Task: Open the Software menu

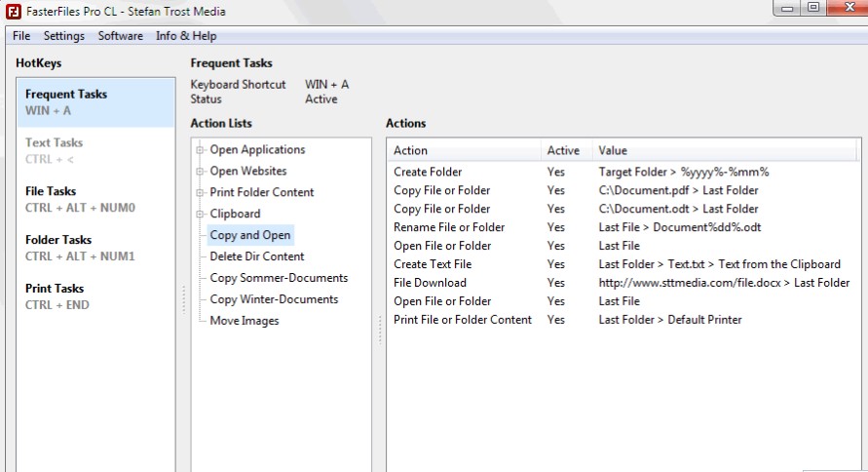Action: pyautogui.click(x=120, y=36)
